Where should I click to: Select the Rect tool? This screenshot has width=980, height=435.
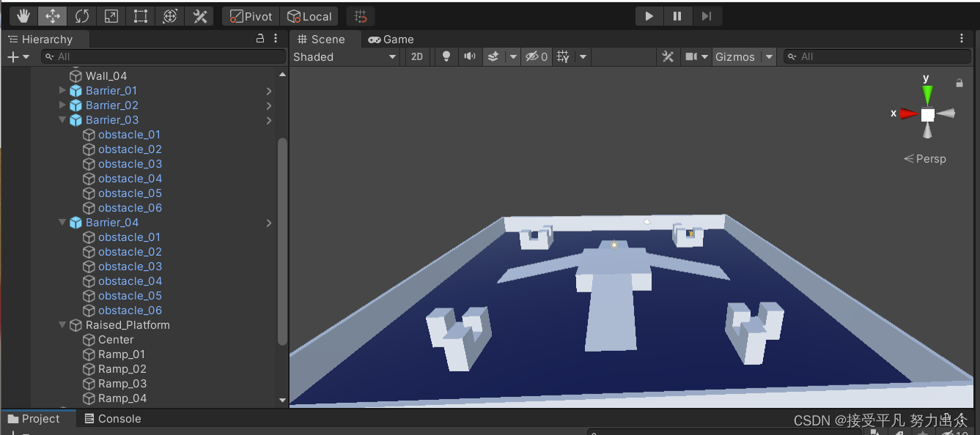[x=140, y=15]
